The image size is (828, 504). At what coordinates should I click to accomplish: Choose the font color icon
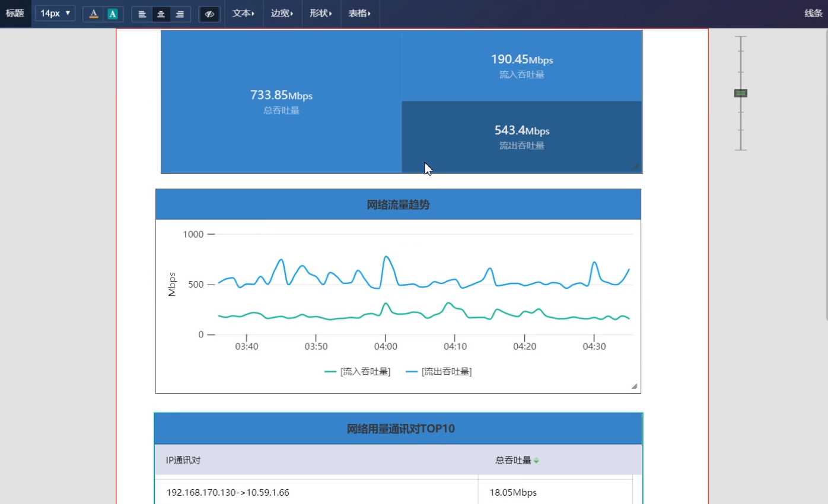pos(93,14)
